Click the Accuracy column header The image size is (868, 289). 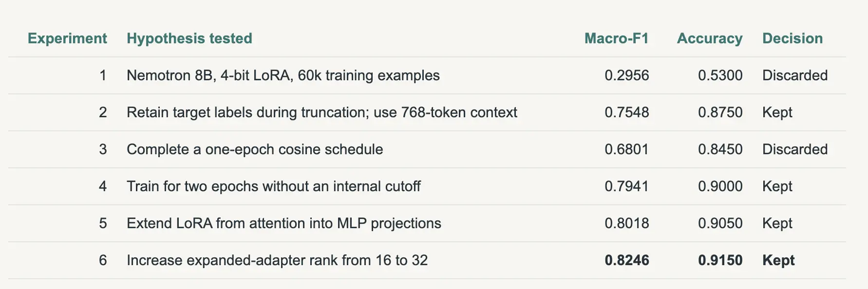(710, 38)
